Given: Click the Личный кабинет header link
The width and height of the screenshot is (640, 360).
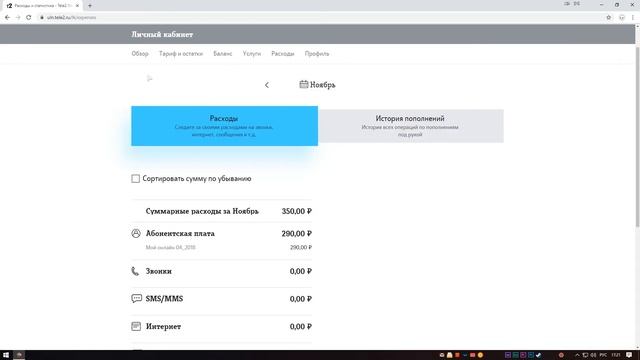Looking at the screenshot, I should (x=162, y=34).
